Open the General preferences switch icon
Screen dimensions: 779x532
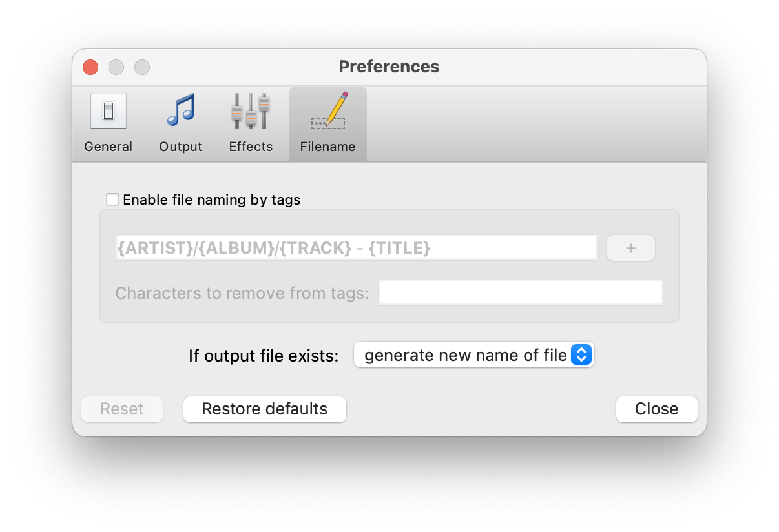click(109, 111)
